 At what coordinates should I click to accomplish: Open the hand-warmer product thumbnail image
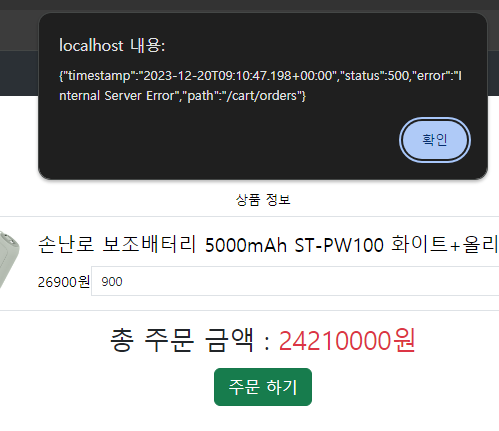[x=9, y=260]
